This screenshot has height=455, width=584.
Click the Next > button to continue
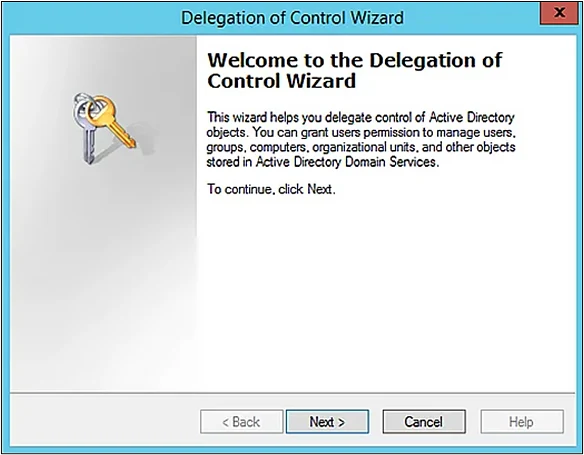pos(327,421)
